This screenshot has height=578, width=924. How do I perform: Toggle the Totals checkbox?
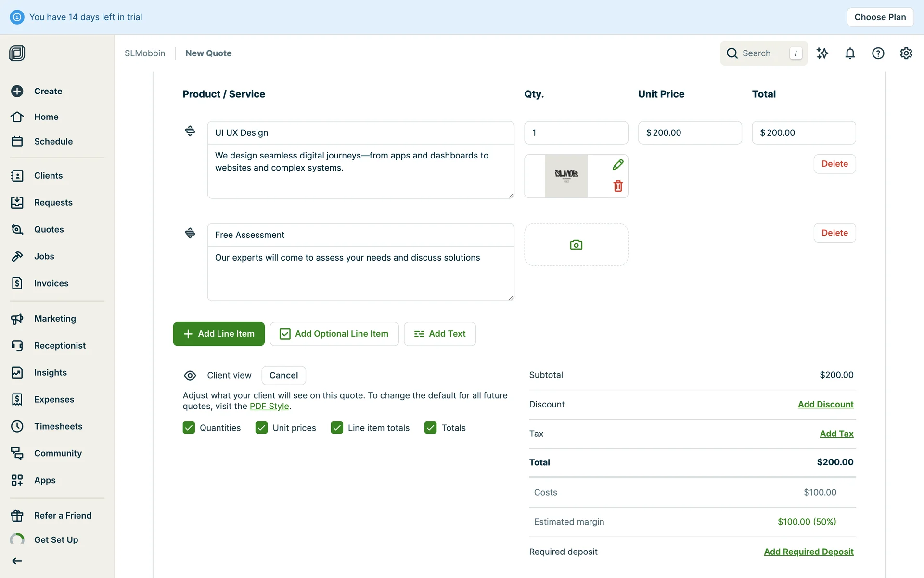click(430, 428)
